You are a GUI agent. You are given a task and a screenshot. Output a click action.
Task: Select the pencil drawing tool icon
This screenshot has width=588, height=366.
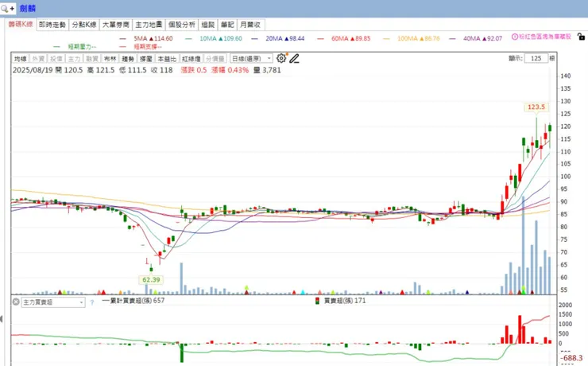[x=294, y=59]
